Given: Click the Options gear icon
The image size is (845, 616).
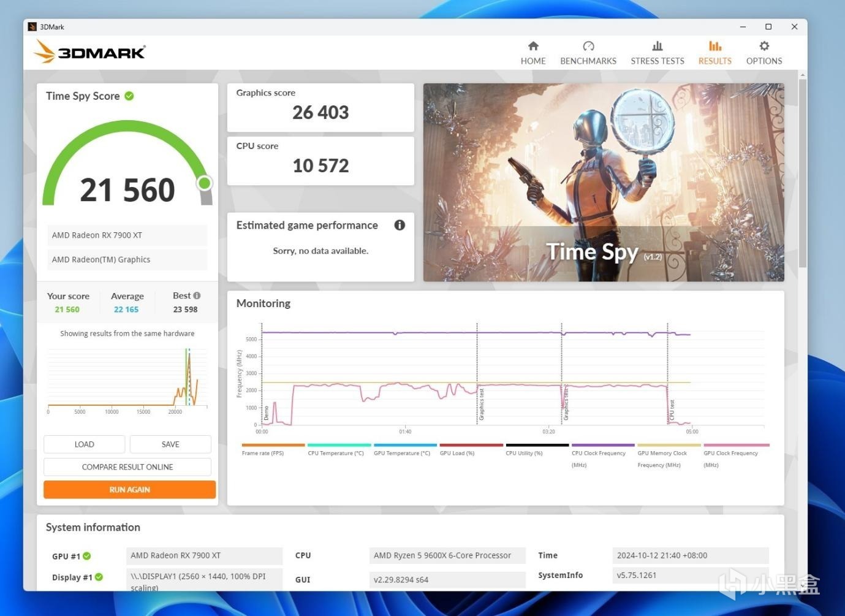Looking at the screenshot, I should click(764, 46).
